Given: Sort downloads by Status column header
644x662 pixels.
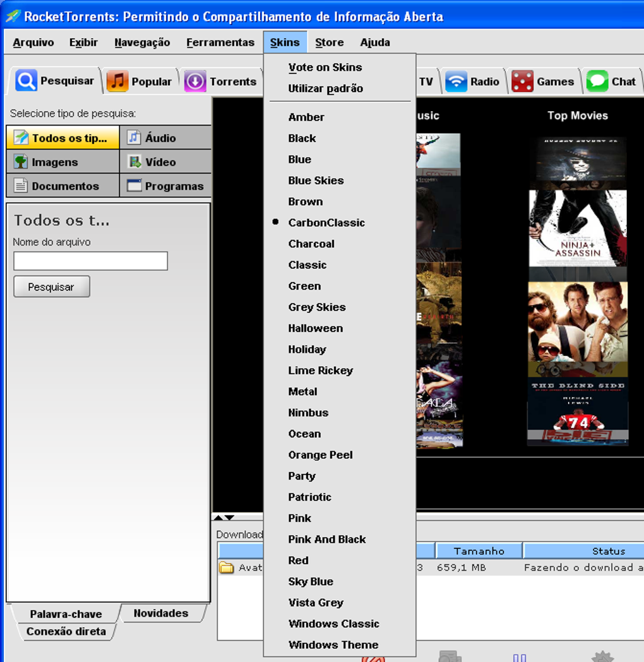Looking at the screenshot, I should pyautogui.click(x=609, y=551).
